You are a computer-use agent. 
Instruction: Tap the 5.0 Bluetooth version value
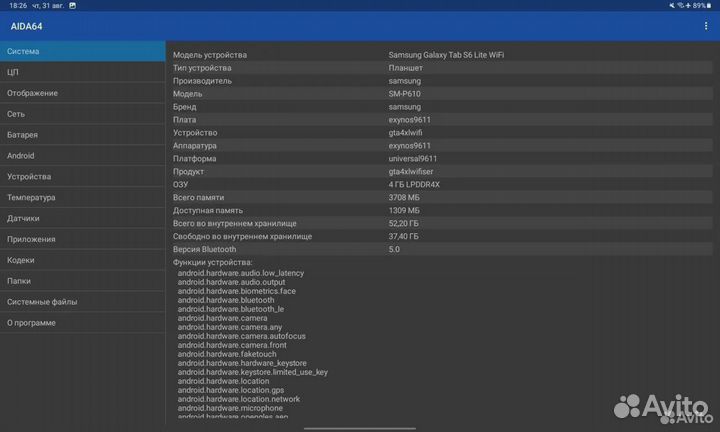(394, 249)
